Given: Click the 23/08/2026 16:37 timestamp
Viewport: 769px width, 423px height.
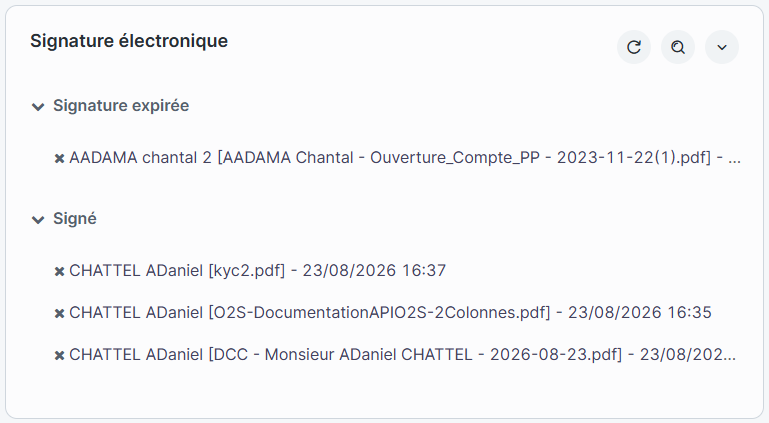Looking at the screenshot, I should coord(374,271).
